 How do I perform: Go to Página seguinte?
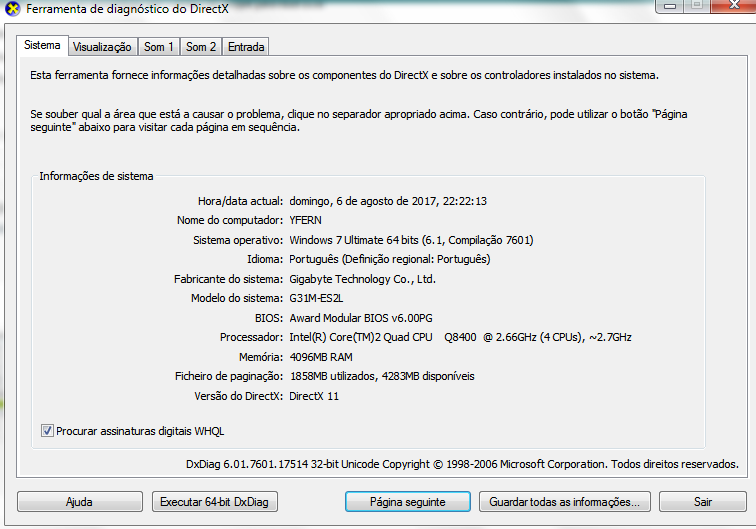pyautogui.click(x=408, y=502)
